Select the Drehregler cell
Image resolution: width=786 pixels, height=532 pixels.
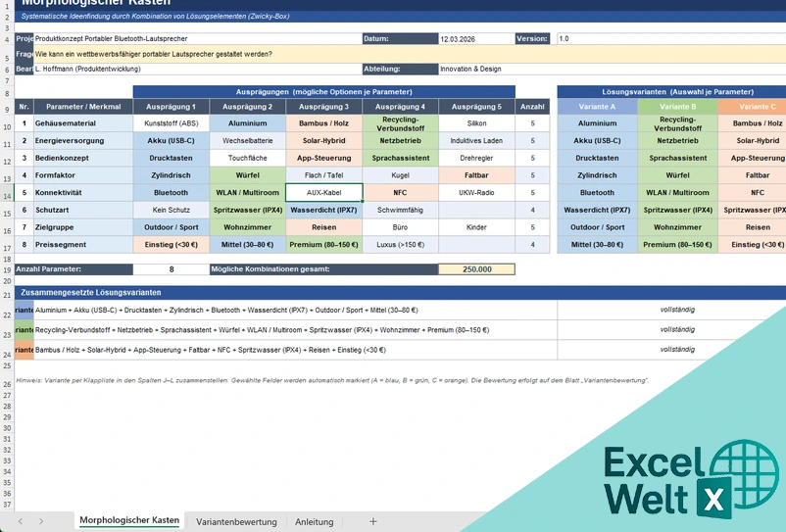476,158
